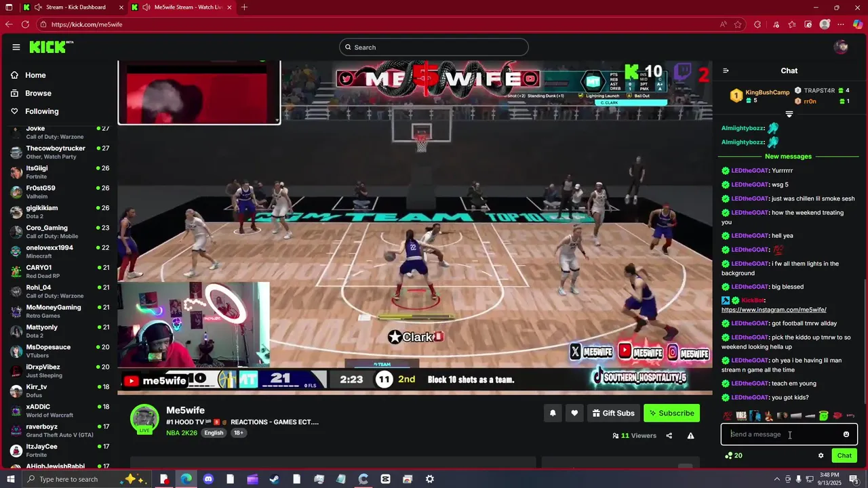Open xADDiC World of Warcraft channel
The width and height of the screenshot is (868, 488).
60,411
